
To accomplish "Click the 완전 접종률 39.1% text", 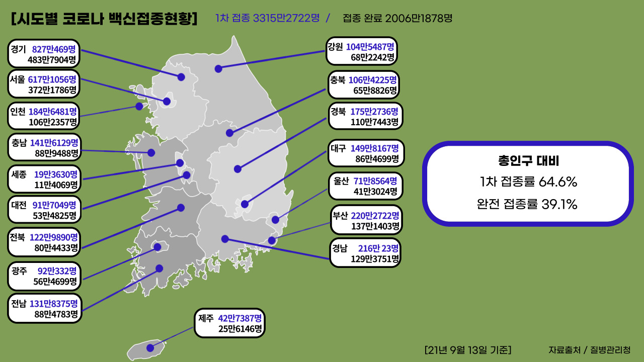I will (527, 204).
